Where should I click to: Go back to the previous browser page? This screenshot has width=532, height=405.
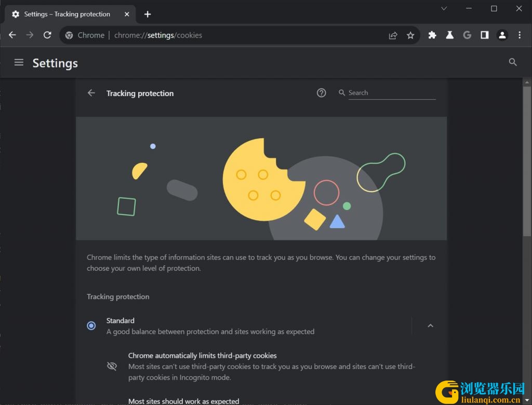coord(12,35)
